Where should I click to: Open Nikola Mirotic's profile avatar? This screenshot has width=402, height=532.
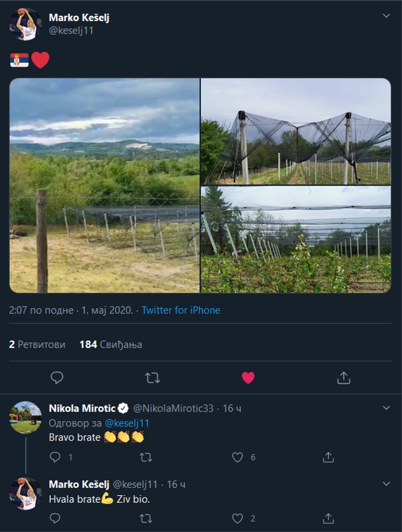click(x=26, y=417)
